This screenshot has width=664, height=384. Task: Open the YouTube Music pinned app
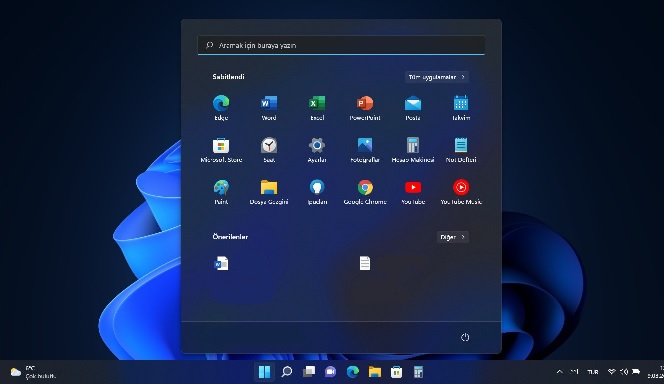click(461, 191)
